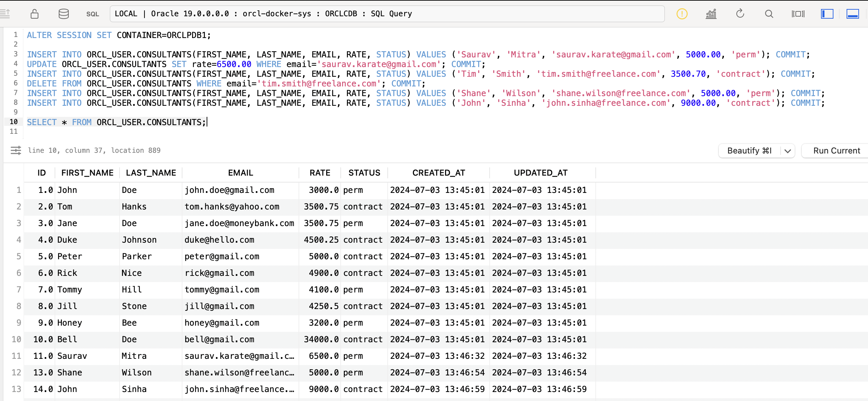Click the SQL mode icon
The width and height of the screenshot is (868, 401).
click(x=92, y=14)
